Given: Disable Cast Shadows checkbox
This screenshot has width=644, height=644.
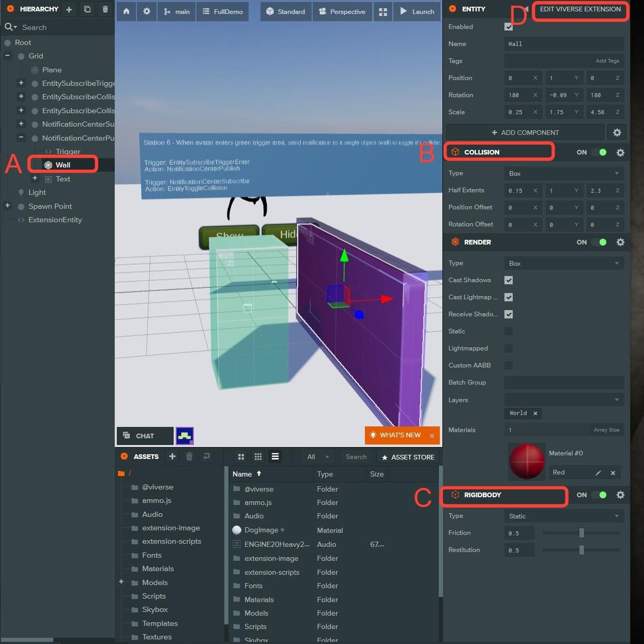Looking at the screenshot, I should tap(509, 280).
